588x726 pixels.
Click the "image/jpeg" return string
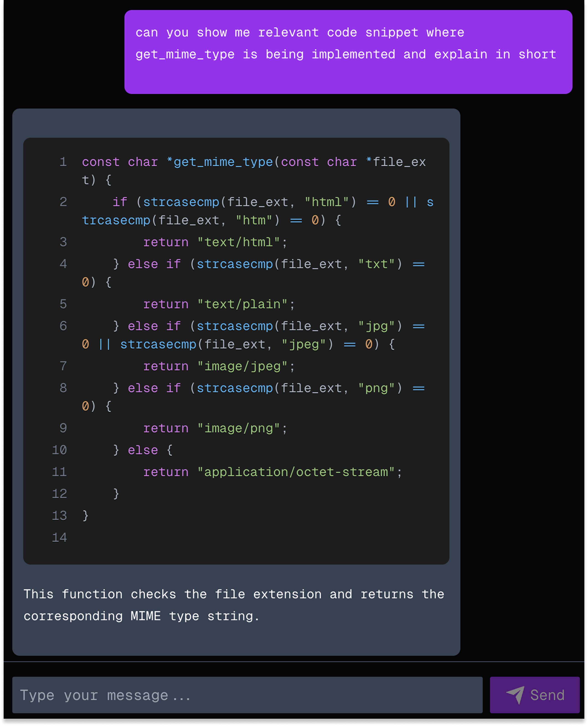(x=242, y=366)
